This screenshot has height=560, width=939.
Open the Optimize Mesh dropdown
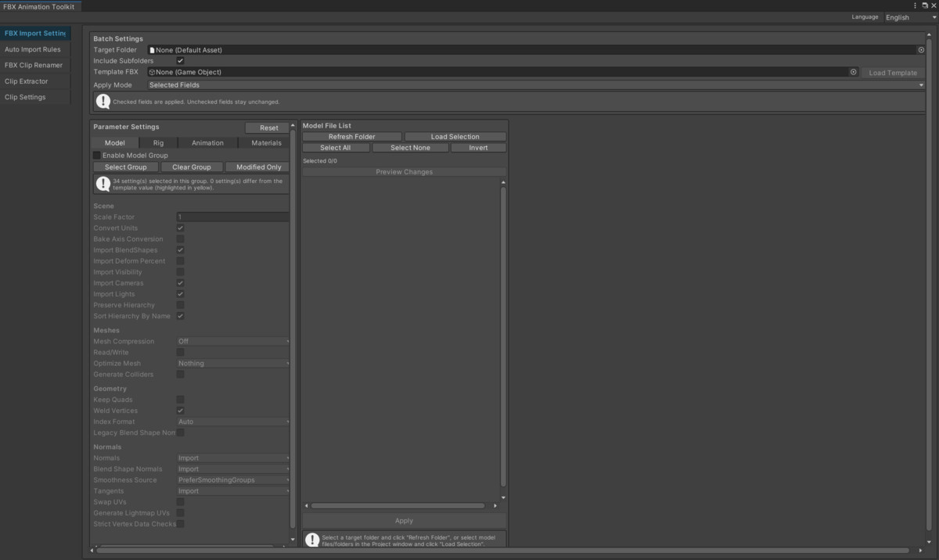pos(233,364)
